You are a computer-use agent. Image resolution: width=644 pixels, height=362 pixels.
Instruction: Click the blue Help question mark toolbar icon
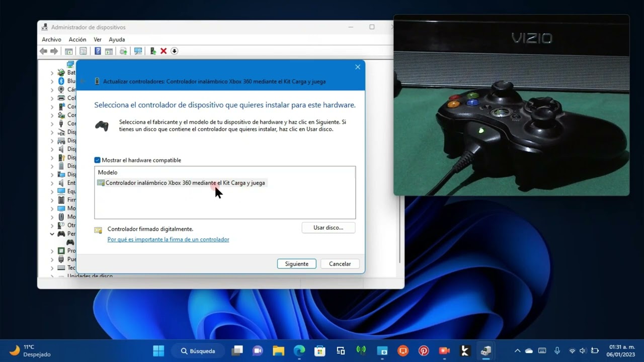98,51
